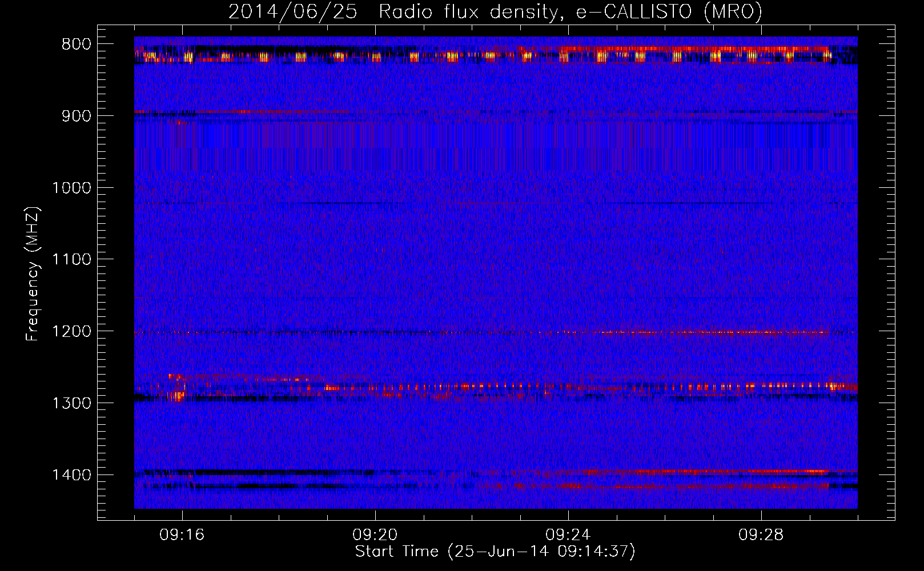This screenshot has width=924, height=571.
Task: Click the 1100 frequency tick label
Action: point(71,260)
